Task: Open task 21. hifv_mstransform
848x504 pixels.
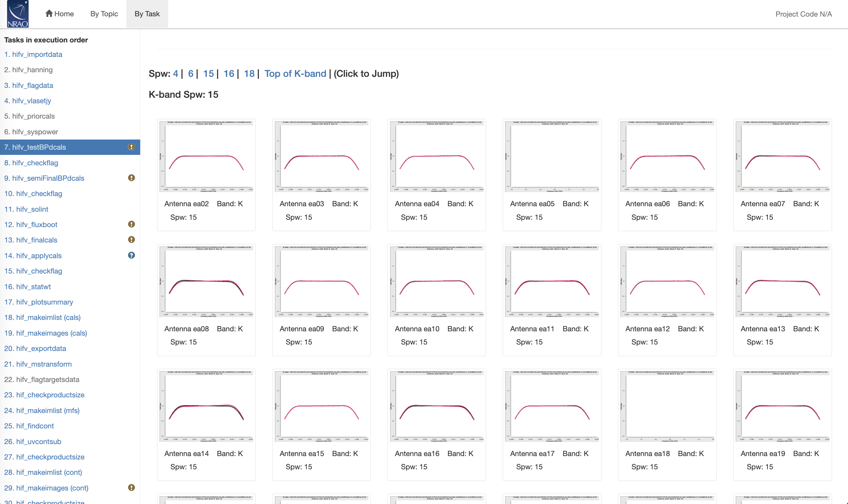Action: (38, 364)
